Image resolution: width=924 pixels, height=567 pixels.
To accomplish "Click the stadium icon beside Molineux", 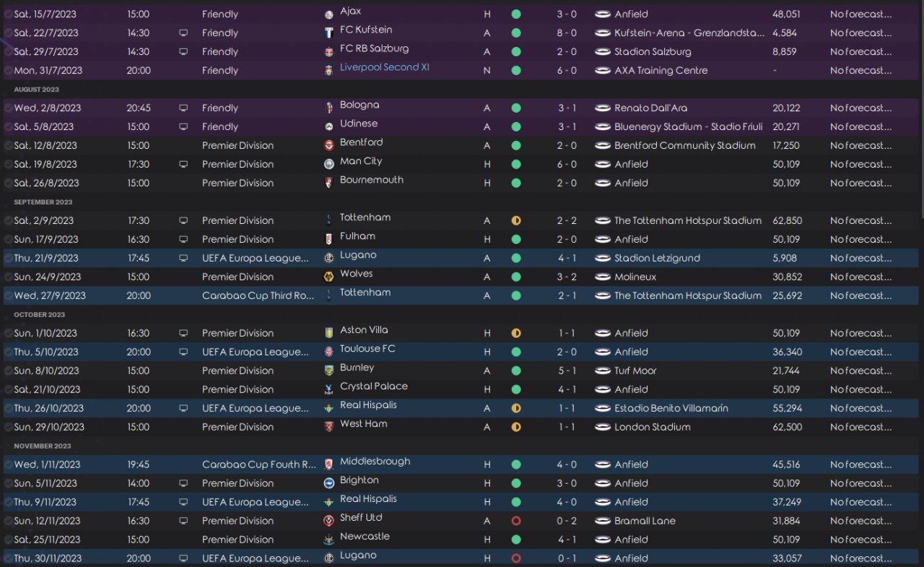I will 603,277.
